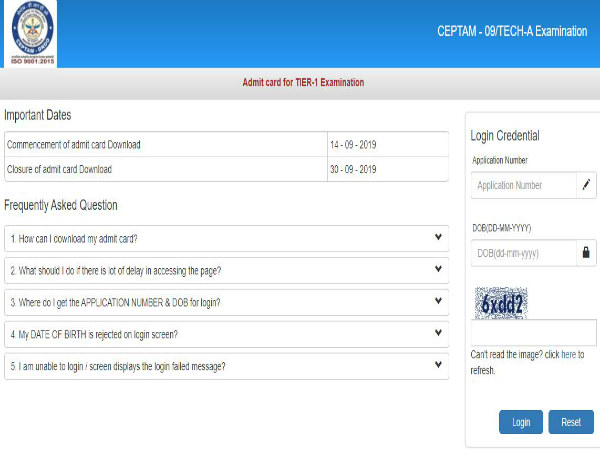
Task: Click the DRDO logo in the header
Action: [x=29, y=34]
